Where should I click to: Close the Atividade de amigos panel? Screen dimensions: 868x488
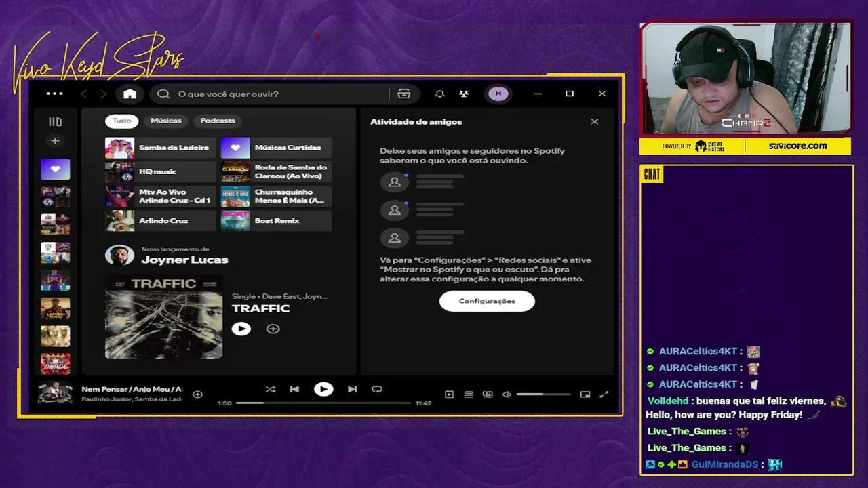coord(595,122)
